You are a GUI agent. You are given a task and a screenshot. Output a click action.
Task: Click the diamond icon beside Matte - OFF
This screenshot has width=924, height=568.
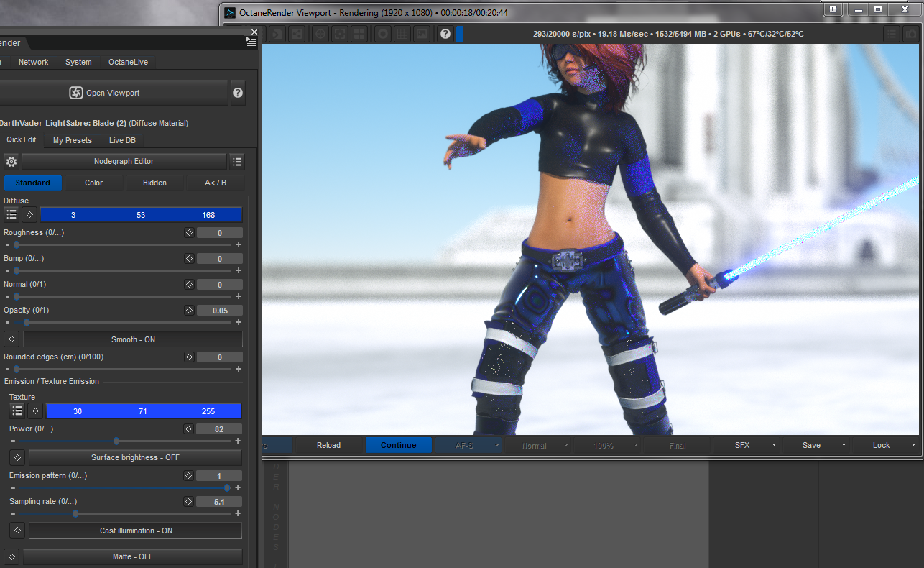tap(11, 557)
